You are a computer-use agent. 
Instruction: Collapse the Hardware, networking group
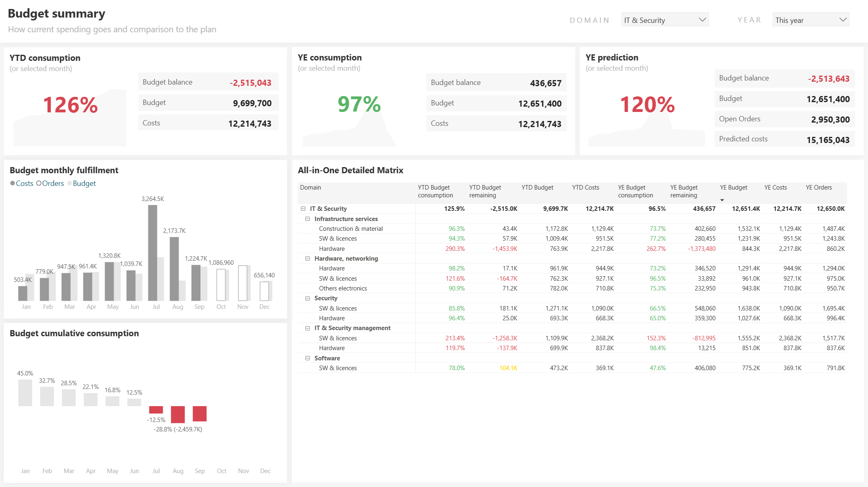(x=308, y=258)
